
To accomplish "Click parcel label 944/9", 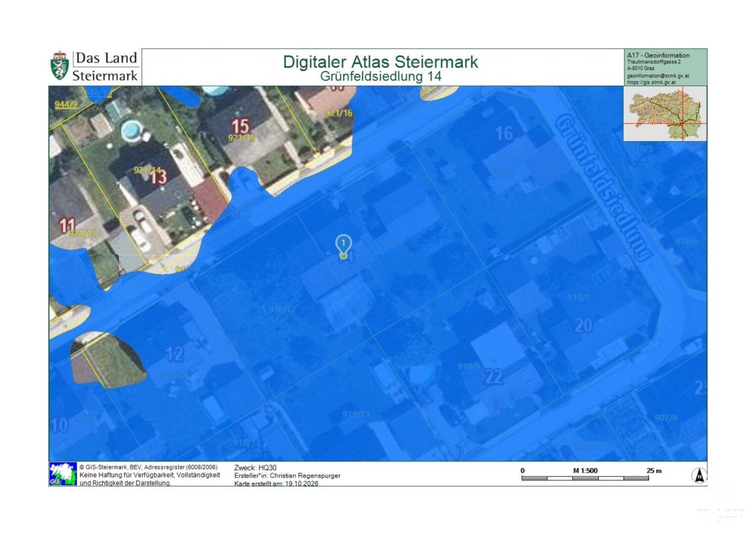I will point(66,104).
